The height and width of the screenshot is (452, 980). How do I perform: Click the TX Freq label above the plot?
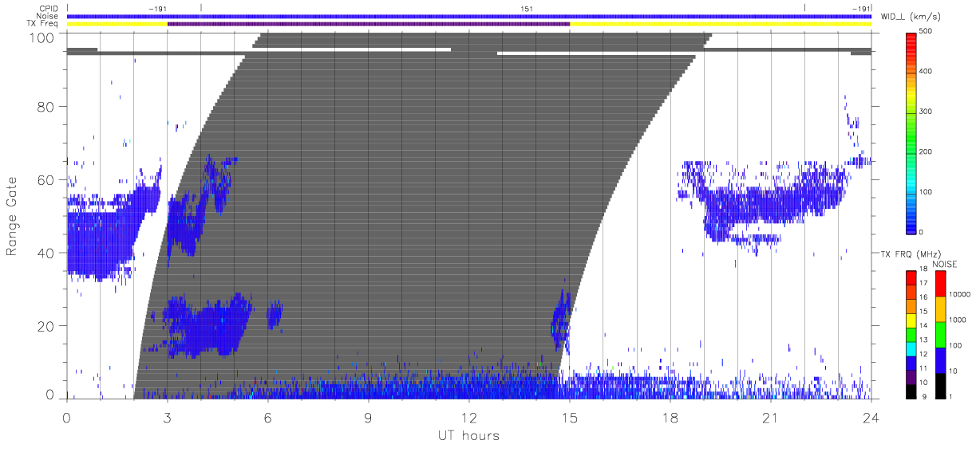click(43, 24)
